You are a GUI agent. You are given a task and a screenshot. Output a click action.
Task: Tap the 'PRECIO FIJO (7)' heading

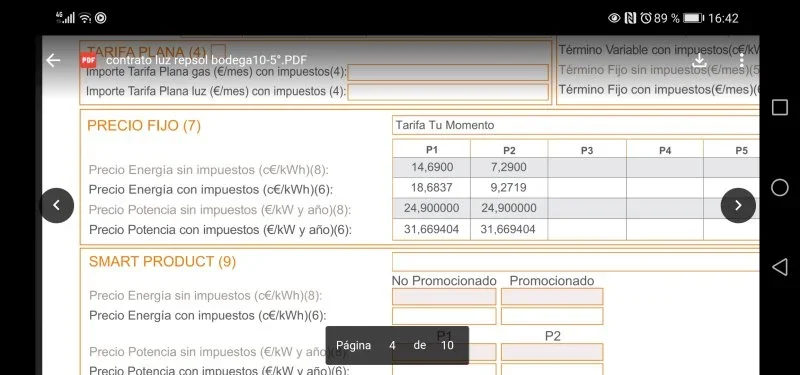tap(144, 126)
